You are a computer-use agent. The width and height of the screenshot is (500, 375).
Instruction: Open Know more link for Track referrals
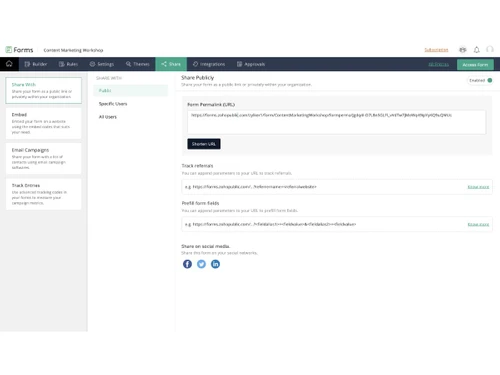click(478, 187)
